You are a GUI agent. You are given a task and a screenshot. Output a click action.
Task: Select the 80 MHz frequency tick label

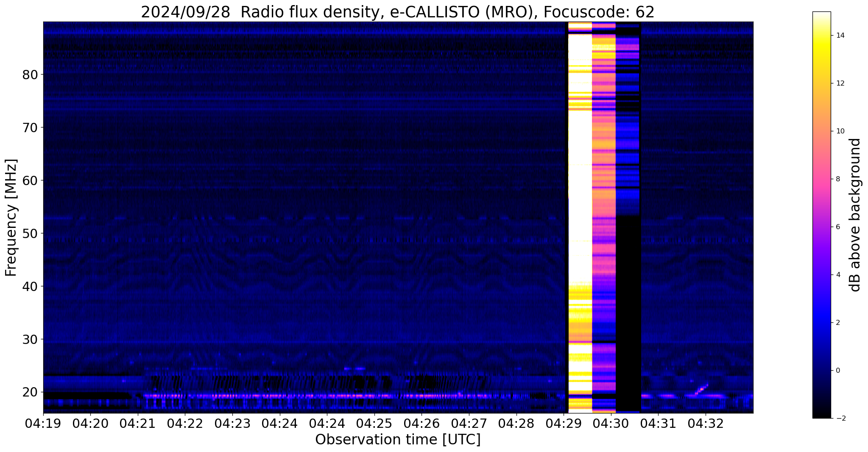pyautogui.click(x=30, y=75)
